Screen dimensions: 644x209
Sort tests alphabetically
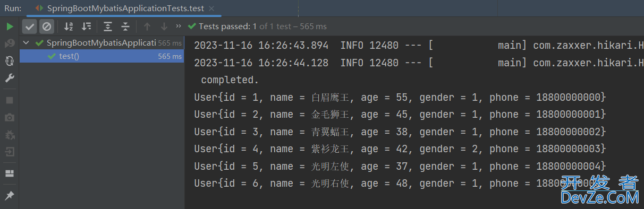(x=68, y=26)
